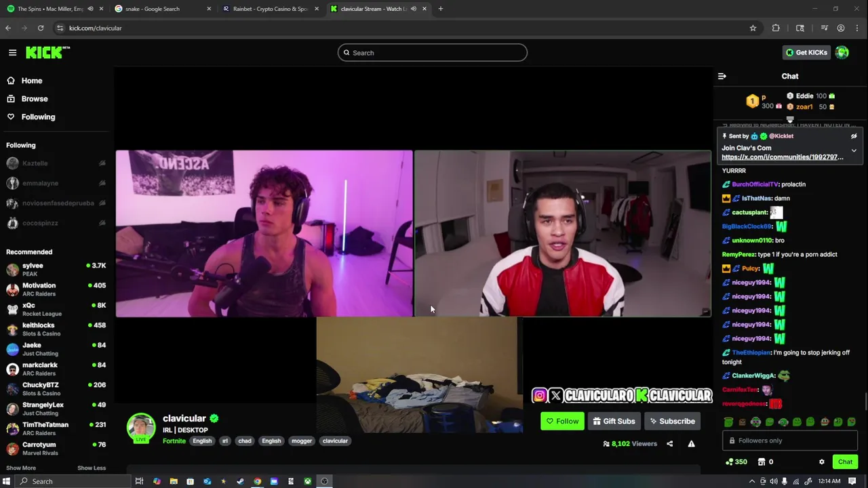Click clavicular streamer avatar
The height and width of the screenshot is (488, 868).
point(141,427)
